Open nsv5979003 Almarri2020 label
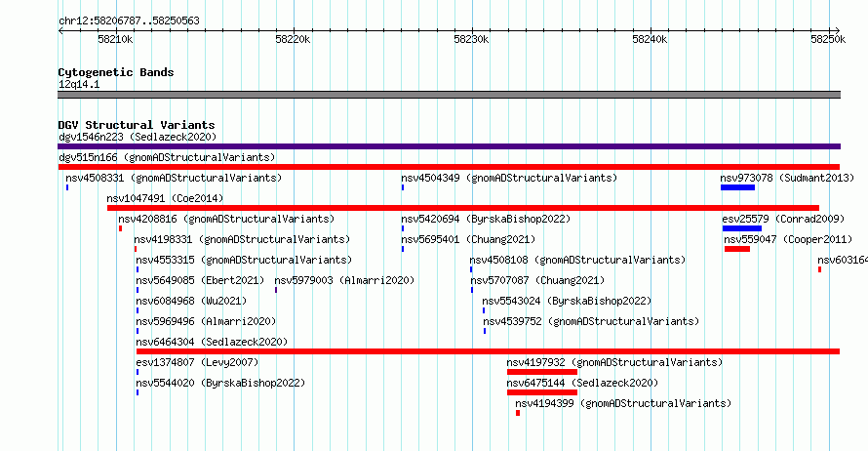Viewport: 868px width, 451px height. point(344,280)
